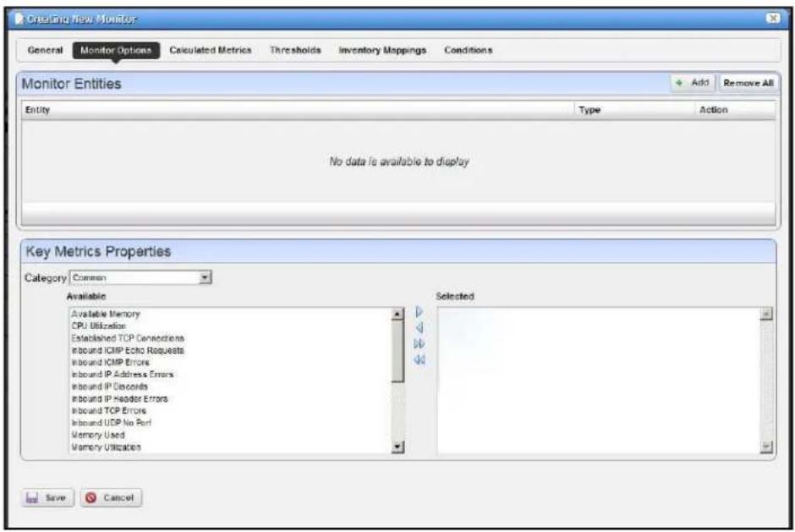Viewport: 795px width, 532px height.
Task: Select CPU Utilization metric
Action: click(x=98, y=326)
